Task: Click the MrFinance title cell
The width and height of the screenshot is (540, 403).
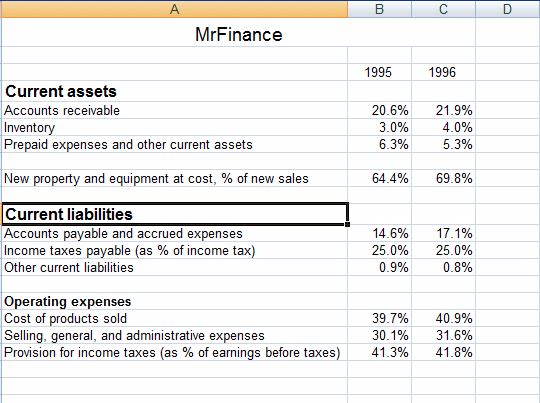Action: tap(239, 32)
